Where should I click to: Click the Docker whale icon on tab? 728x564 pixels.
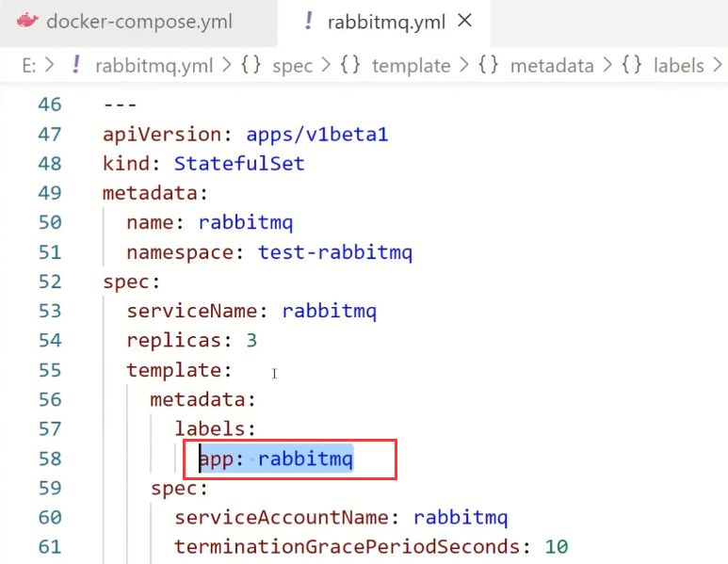28,21
